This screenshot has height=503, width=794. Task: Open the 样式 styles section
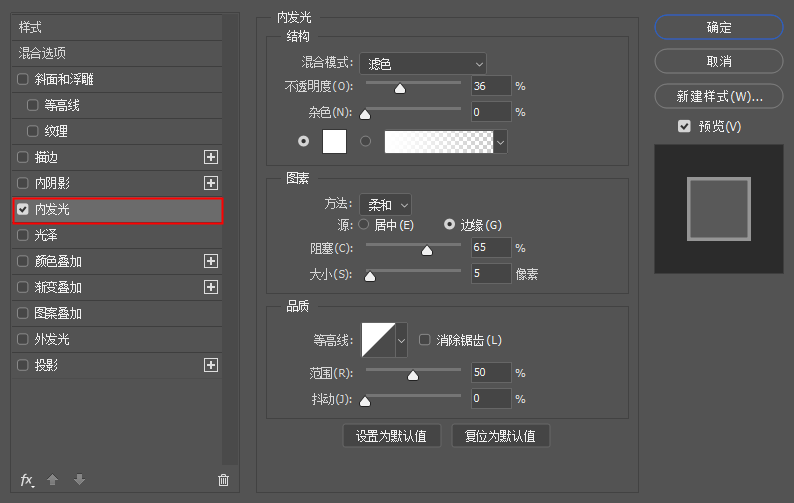tap(117, 27)
